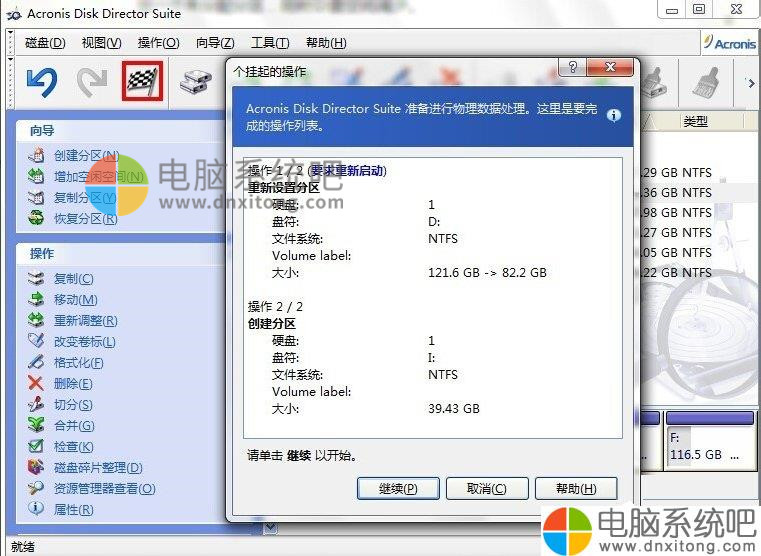Click the dialog's question mark help icon

point(573,67)
